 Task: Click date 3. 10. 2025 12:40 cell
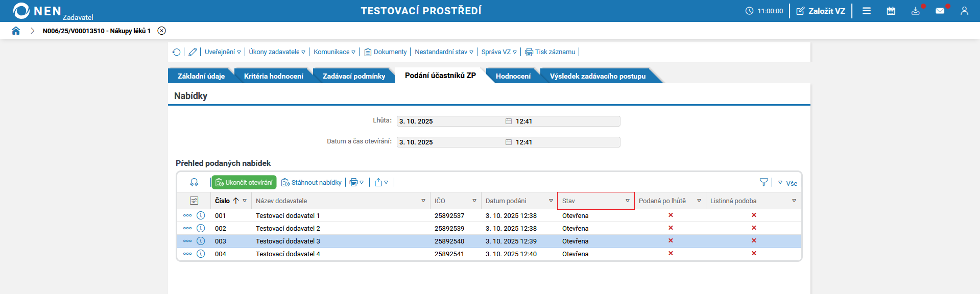[x=511, y=254]
